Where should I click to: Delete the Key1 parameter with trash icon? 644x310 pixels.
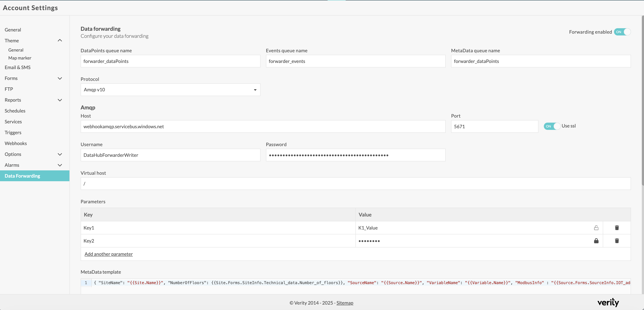click(x=617, y=228)
